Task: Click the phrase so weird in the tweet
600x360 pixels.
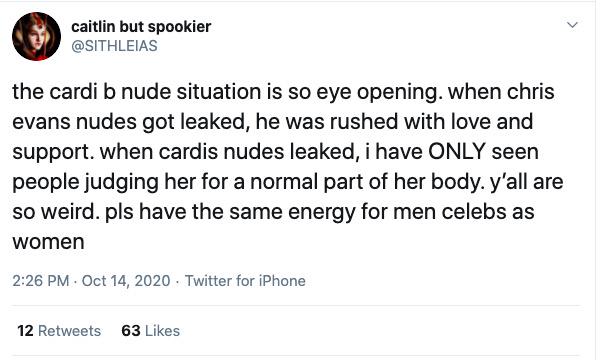Action: [55, 212]
